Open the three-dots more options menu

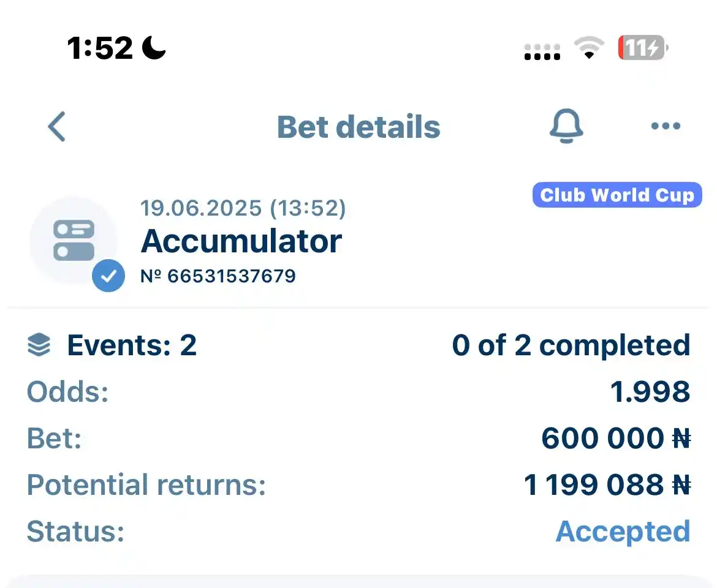click(666, 126)
